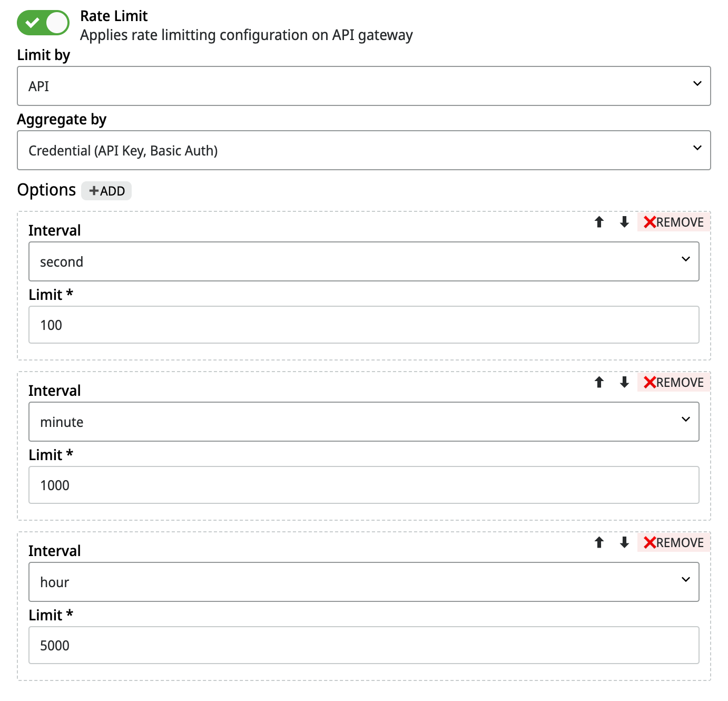Screen dimensions: 728x701
Task: Remove the hour interval option
Action: pos(673,543)
